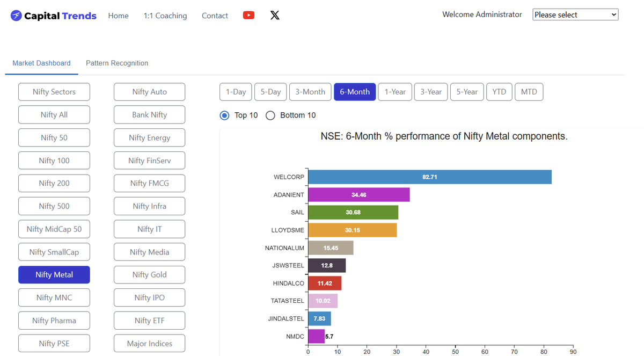644x356 pixels.
Task: Click the selected 6-Month timeframe button
Action: click(355, 92)
